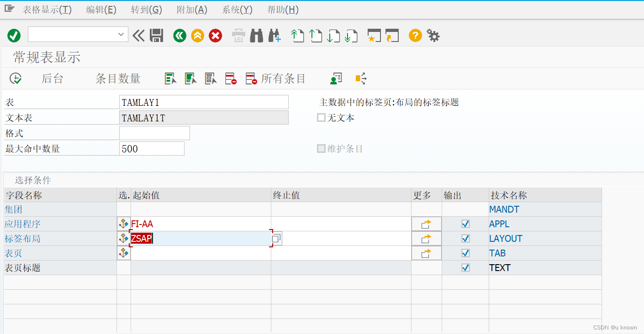Click the Execute clock icon
Screen dimensions: 644x334
coord(16,78)
